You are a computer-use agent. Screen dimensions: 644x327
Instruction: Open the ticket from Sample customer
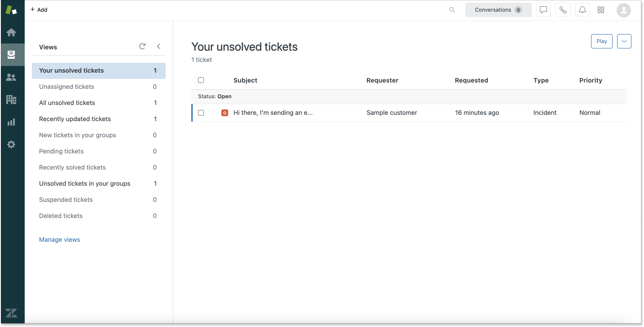coord(273,113)
